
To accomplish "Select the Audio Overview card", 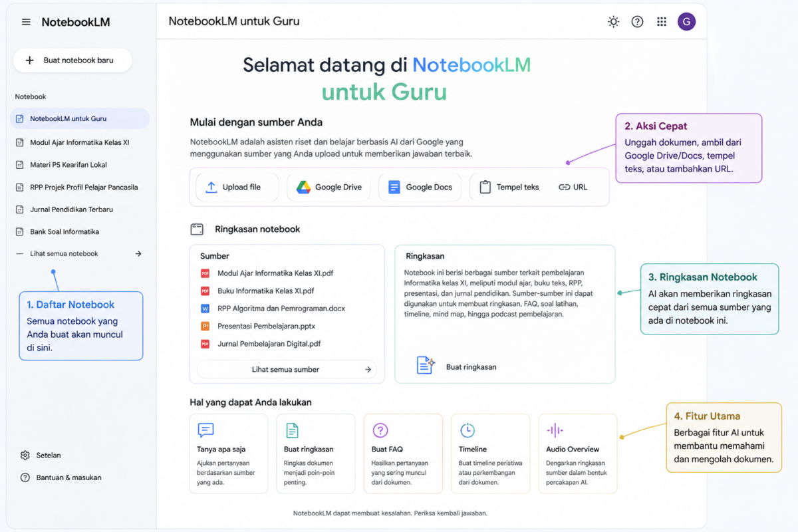I will 578,454.
